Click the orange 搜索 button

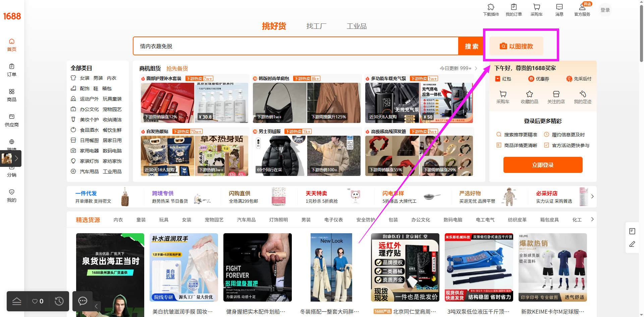tap(471, 46)
